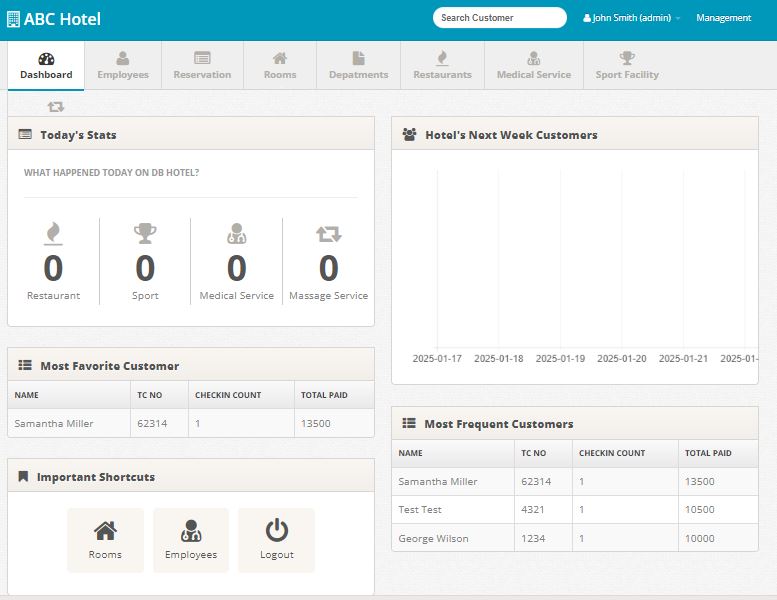The image size is (777, 600).
Task: Switch to the Reservation tab label
Action: 202,75
